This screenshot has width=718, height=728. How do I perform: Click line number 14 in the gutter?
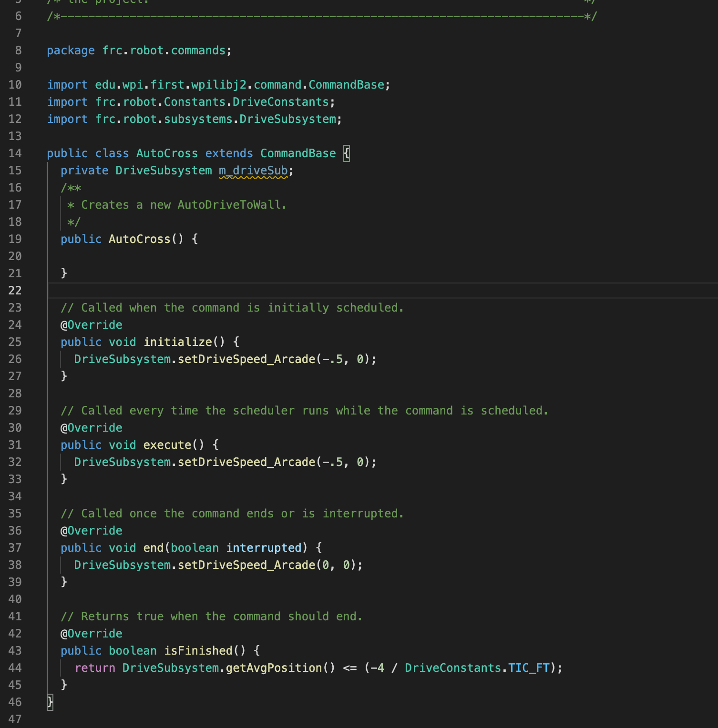coord(15,153)
